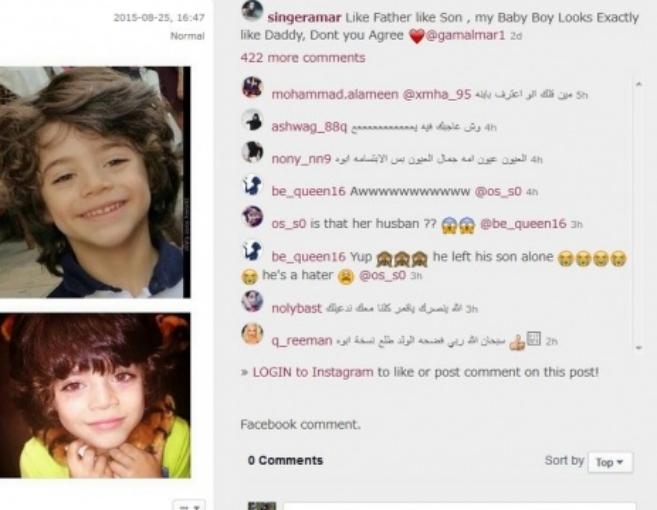Expand 422 more comments
The image size is (657, 510).
(x=303, y=57)
